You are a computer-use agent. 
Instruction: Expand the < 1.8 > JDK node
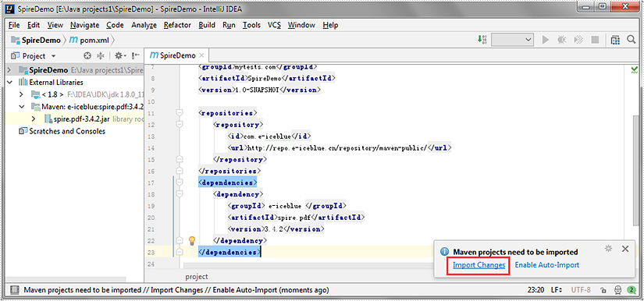(22, 94)
